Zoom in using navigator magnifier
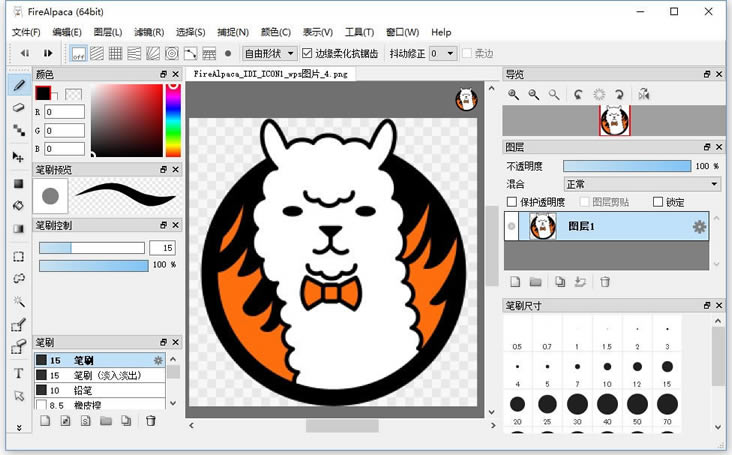This screenshot has width=732, height=455. coord(514,95)
